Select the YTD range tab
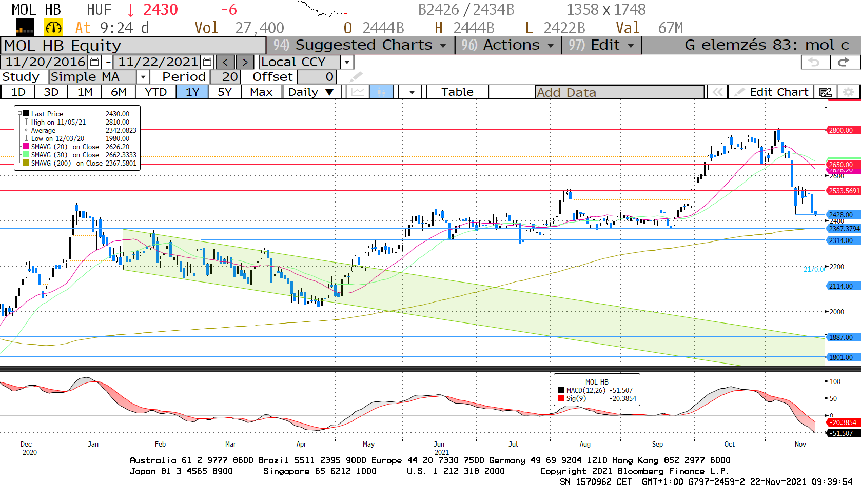 tap(155, 92)
